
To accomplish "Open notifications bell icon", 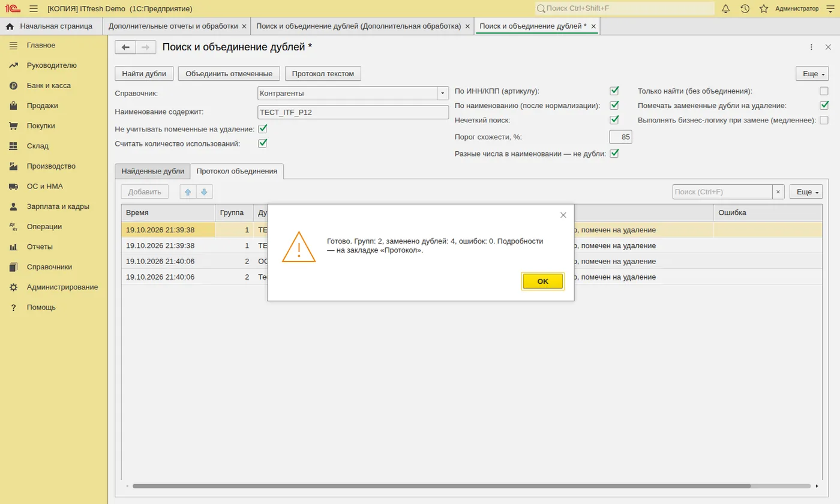I will tap(725, 8).
